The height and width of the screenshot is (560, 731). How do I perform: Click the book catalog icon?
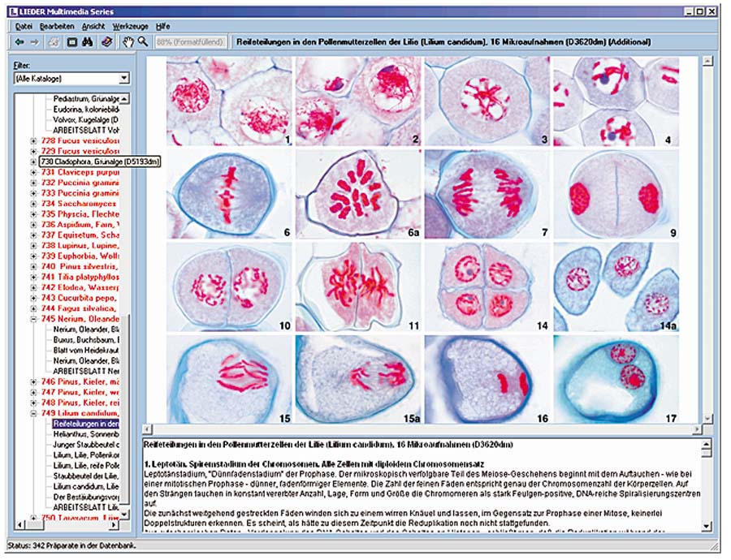pos(106,41)
